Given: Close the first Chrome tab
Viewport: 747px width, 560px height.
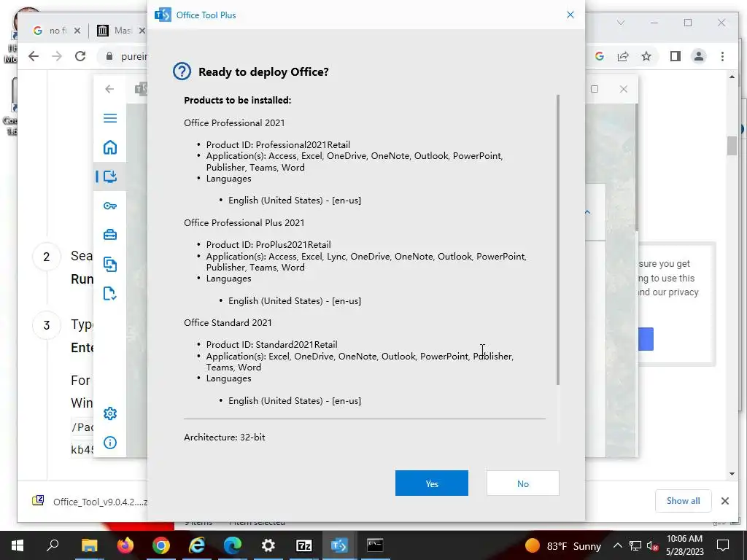Looking at the screenshot, I should point(77,31).
